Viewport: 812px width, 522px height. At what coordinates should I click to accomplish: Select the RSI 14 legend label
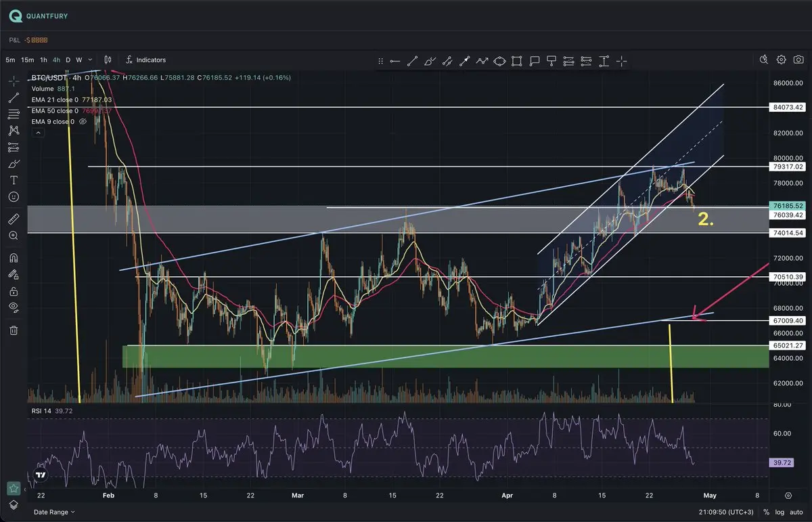(x=41, y=411)
